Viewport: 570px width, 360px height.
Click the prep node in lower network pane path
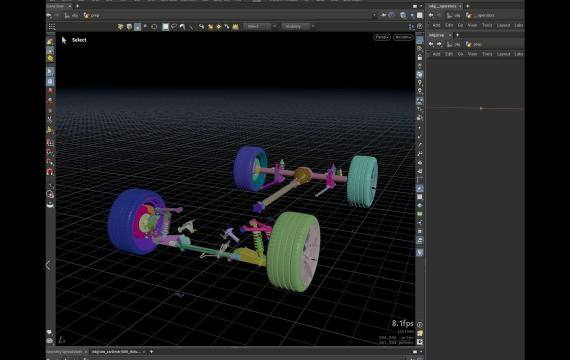pyautogui.click(x=474, y=44)
